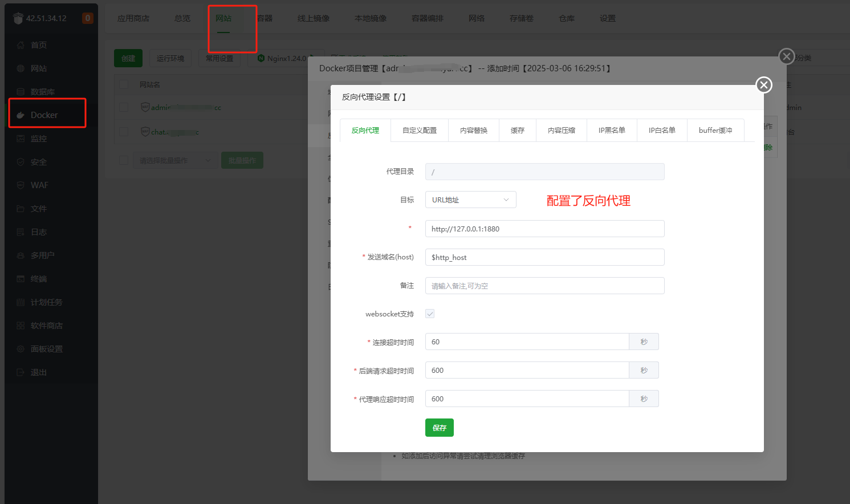
Task: Open the 存储卷 top tab
Action: [522, 18]
